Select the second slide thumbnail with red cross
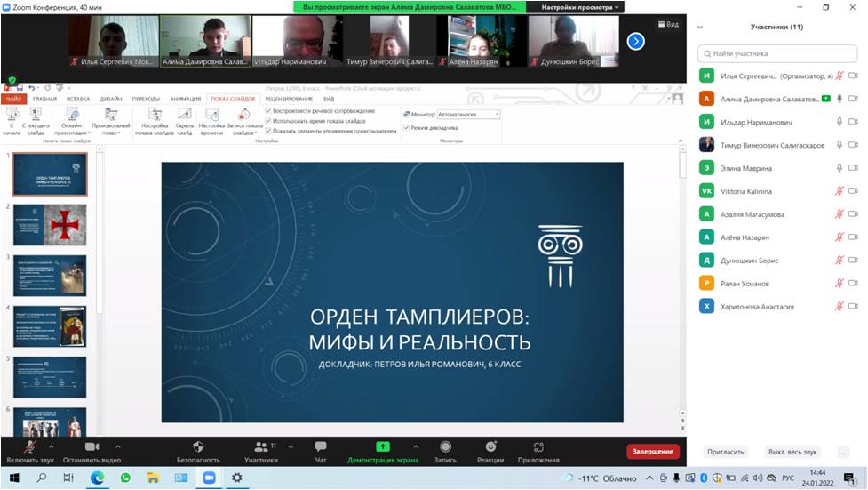This screenshot has height=490, width=868. [x=50, y=225]
